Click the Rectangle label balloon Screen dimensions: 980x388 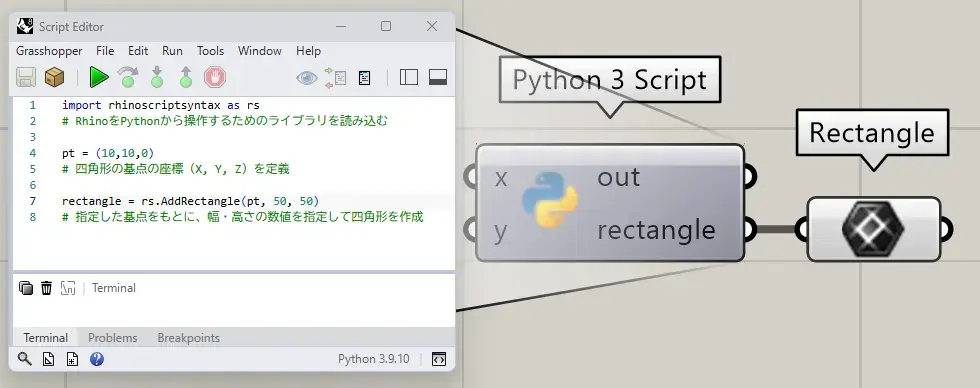pyautogui.click(x=872, y=133)
